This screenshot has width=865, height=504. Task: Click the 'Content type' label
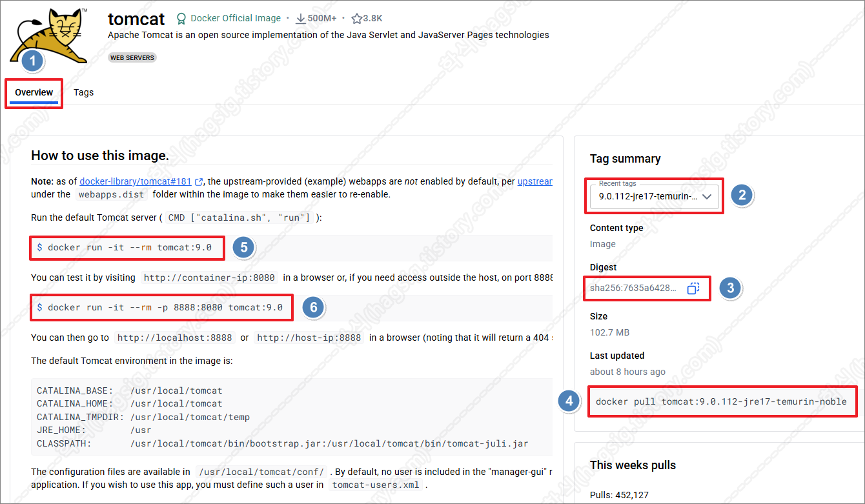click(616, 228)
